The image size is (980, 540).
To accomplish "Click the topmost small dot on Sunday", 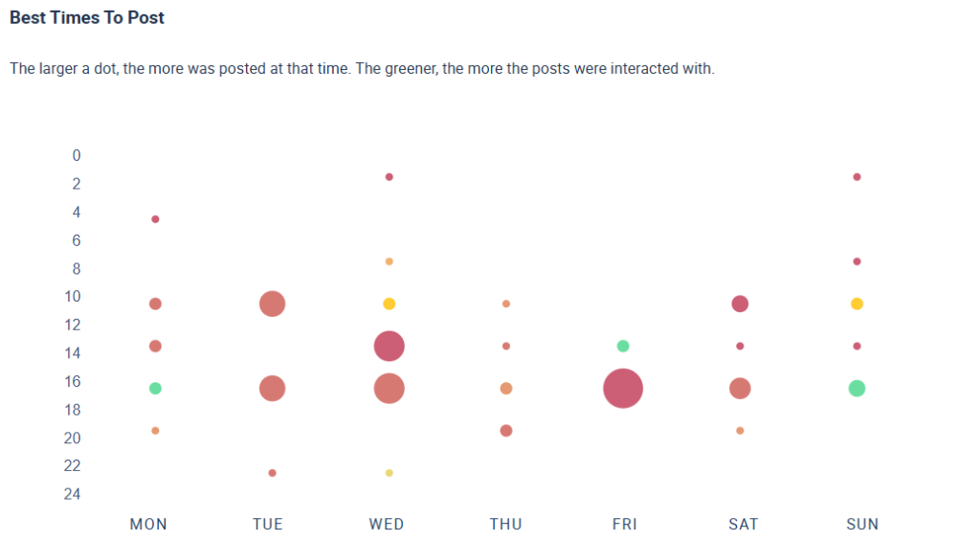I will point(857,177).
